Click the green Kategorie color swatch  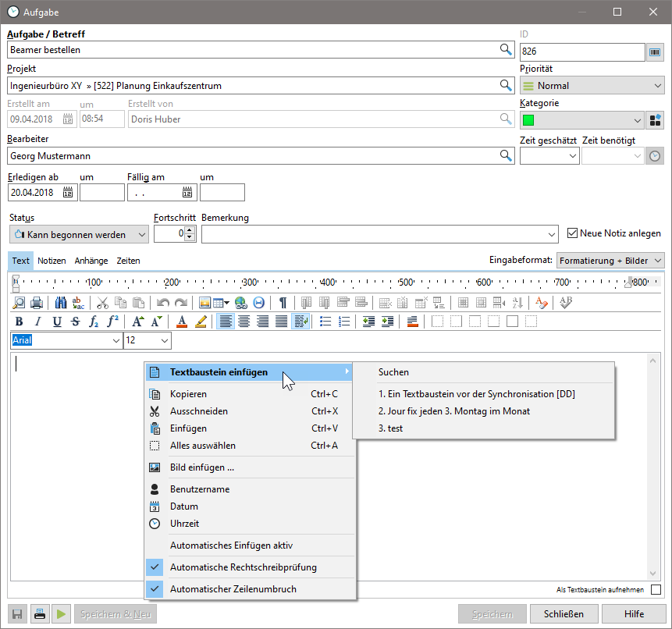click(528, 120)
